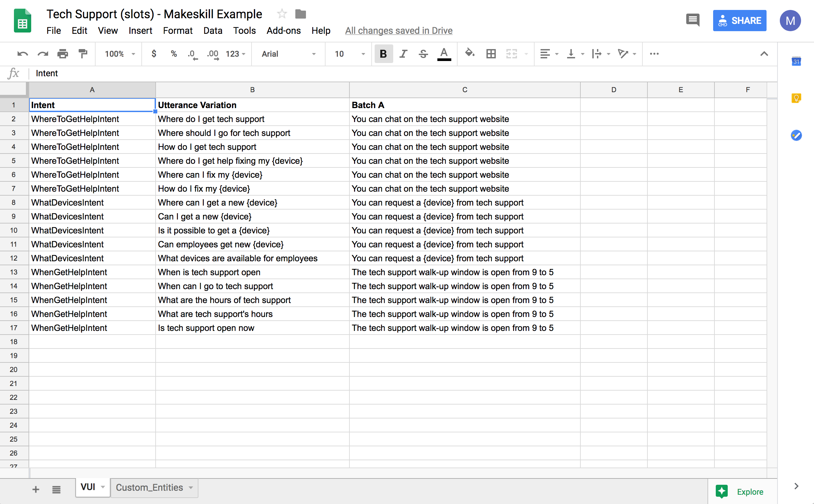Select cell Utterance Variation header
Screen dimensions: 814x504
[253, 105]
